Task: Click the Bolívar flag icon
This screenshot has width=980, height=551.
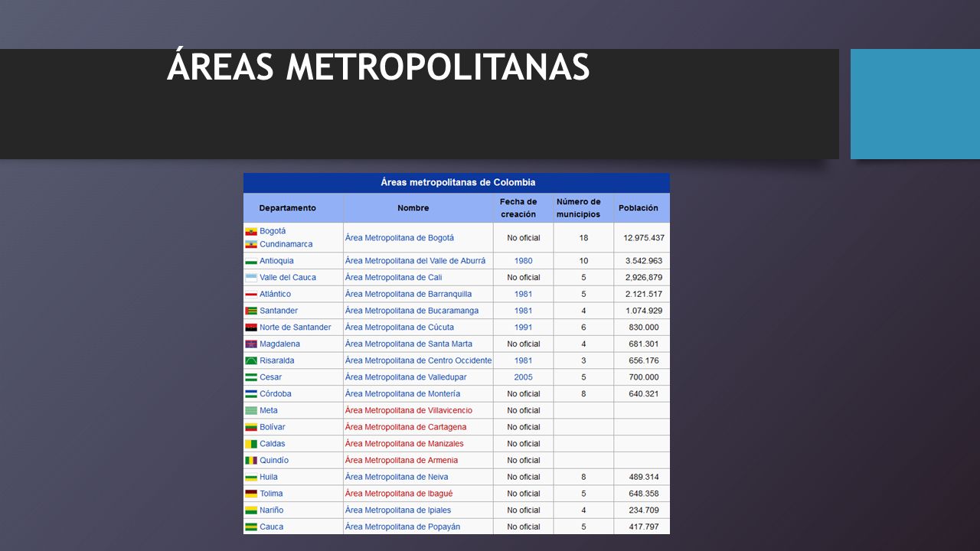Action: coord(250,427)
